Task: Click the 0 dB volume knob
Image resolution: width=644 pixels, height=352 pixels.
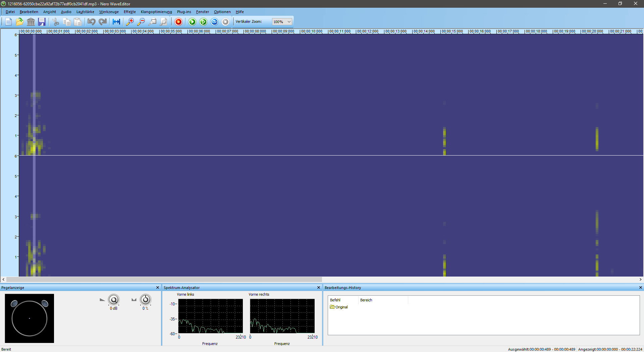Action: [114, 300]
